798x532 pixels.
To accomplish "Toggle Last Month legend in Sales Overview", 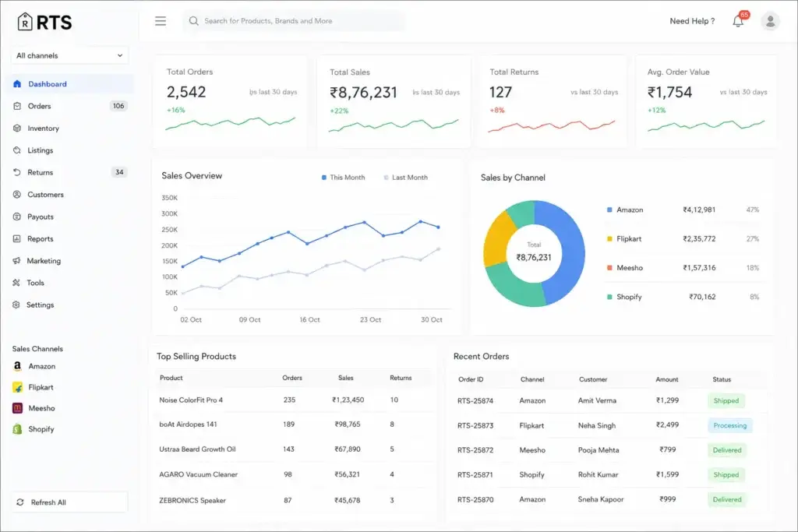I will [x=405, y=178].
